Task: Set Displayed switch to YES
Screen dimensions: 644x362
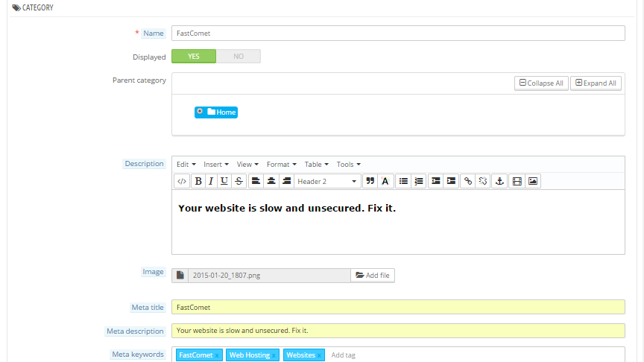Action: tap(194, 57)
